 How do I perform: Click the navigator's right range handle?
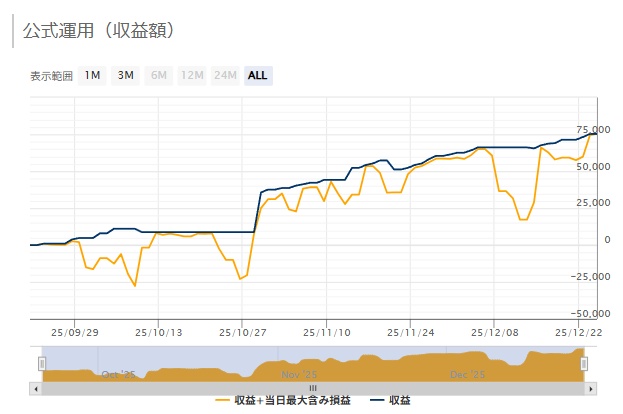pyautogui.click(x=584, y=363)
